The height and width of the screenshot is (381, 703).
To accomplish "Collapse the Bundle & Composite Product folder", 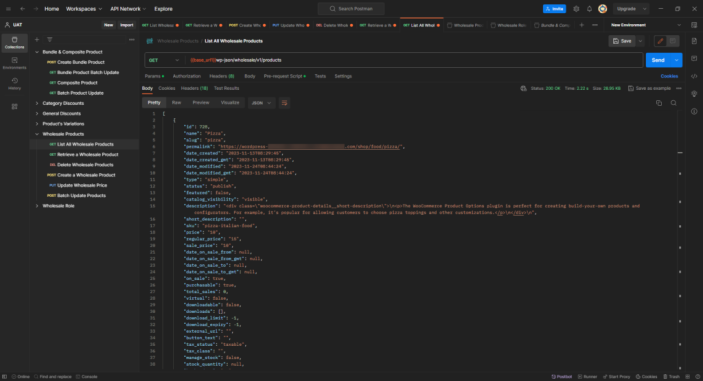I will point(37,52).
